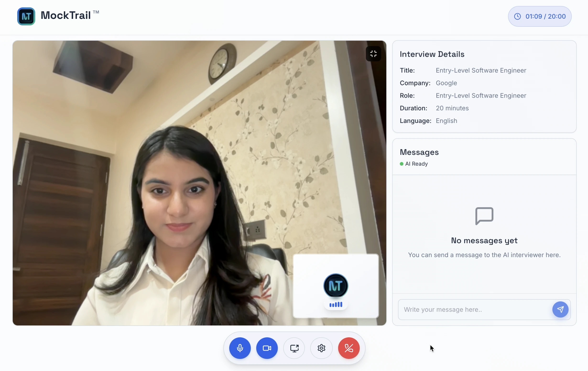
Task: End the interview call
Action: click(349, 348)
